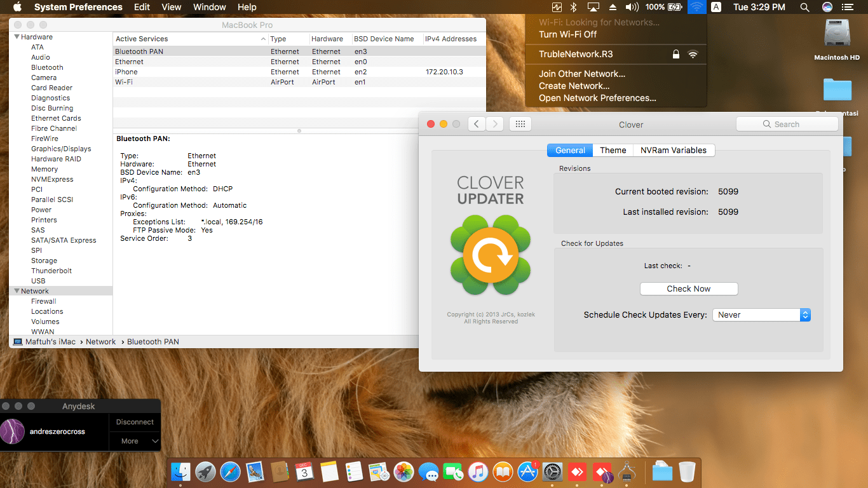
Task: Click the andreszerocross avatar in Anydesk
Action: [12, 431]
